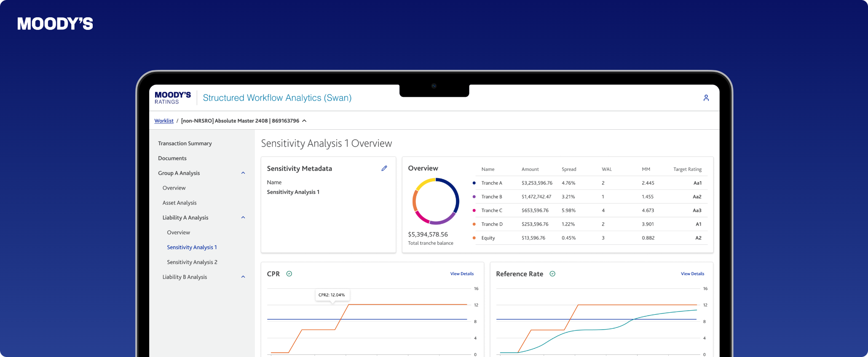Click the Aa3 target rating value
The image size is (868, 357).
tap(697, 210)
